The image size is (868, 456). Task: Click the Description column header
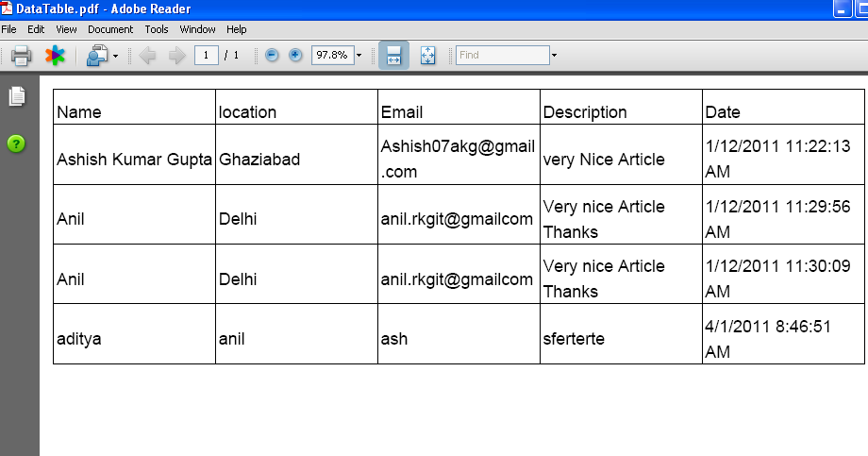click(x=621, y=107)
